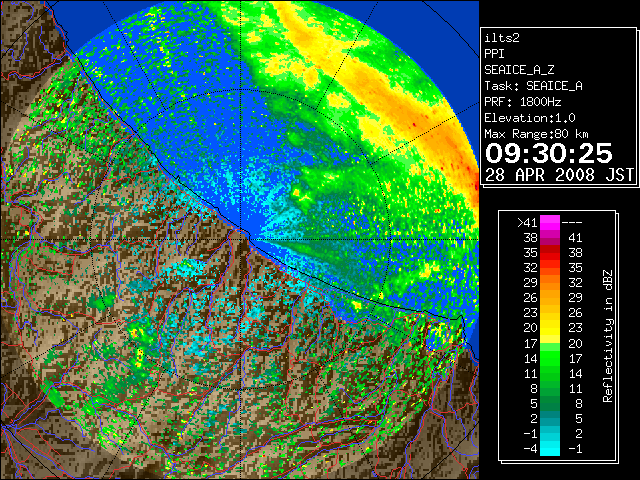Screen dimensions: 640x480
Task: Click the Task: SEAICE_A text
Action: point(533,86)
